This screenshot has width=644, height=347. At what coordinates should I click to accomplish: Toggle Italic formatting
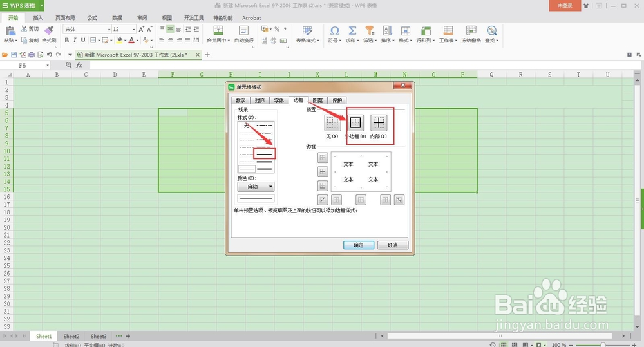(x=75, y=41)
